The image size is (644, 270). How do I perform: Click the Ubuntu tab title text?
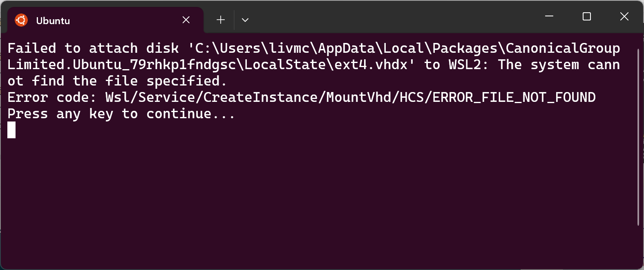[53, 20]
